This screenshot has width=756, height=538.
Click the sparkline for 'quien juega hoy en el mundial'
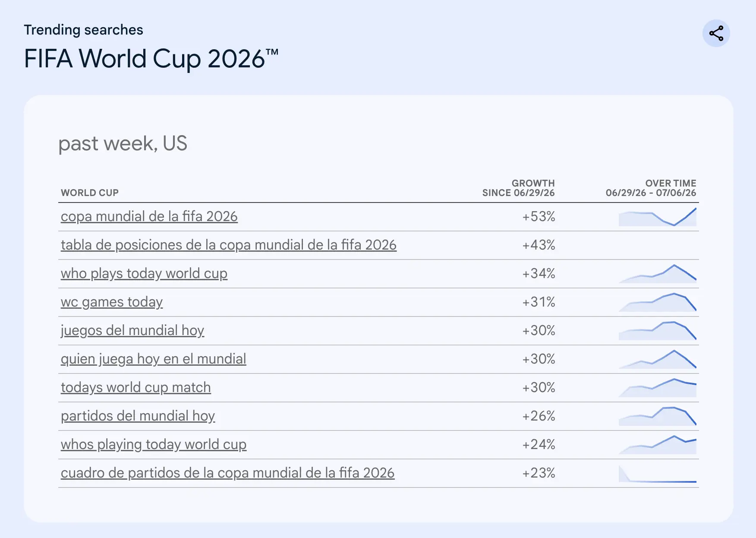[658, 359]
